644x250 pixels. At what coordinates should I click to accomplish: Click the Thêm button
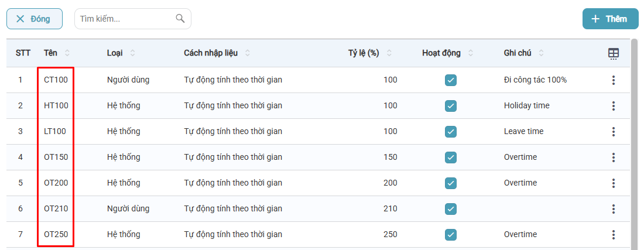[x=610, y=19]
